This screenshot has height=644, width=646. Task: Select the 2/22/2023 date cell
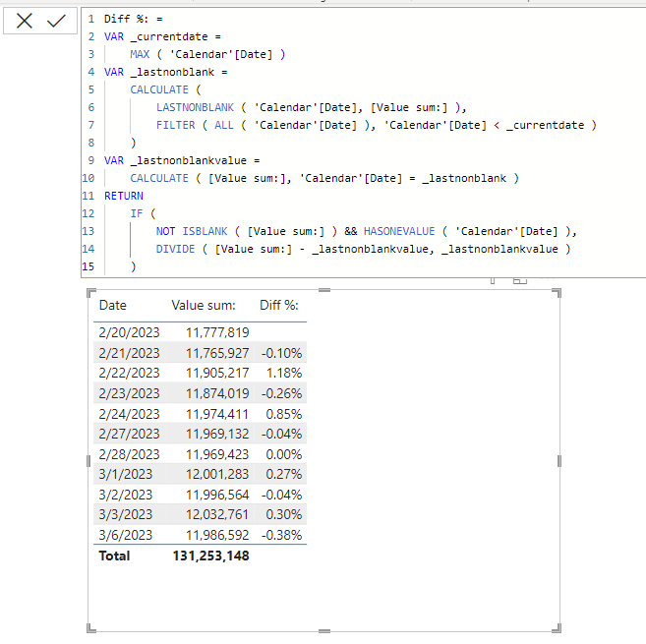[x=129, y=373]
